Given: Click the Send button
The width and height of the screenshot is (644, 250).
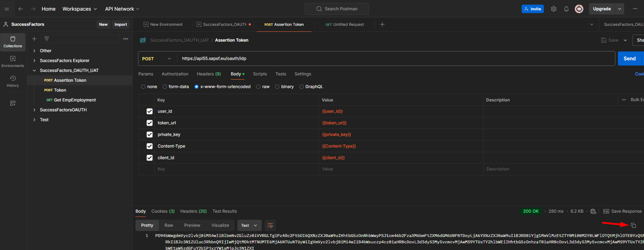Looking at the screenshot, I should click(x=629, y=58).
